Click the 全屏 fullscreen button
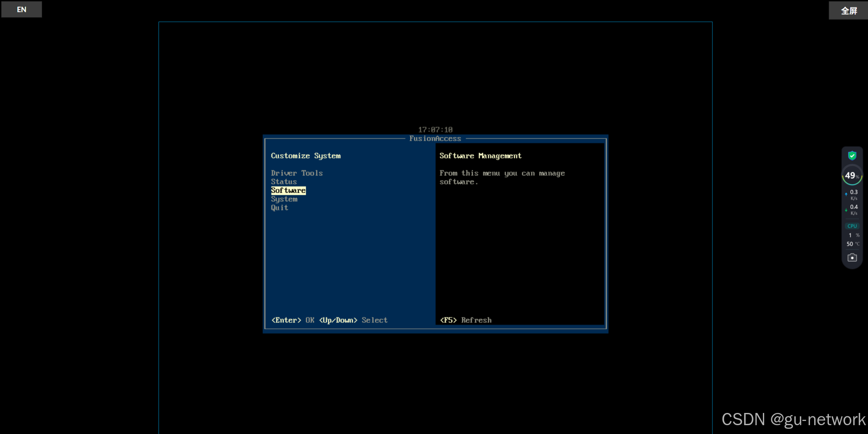This screenshot has height=434, width=868. (849, 11)
